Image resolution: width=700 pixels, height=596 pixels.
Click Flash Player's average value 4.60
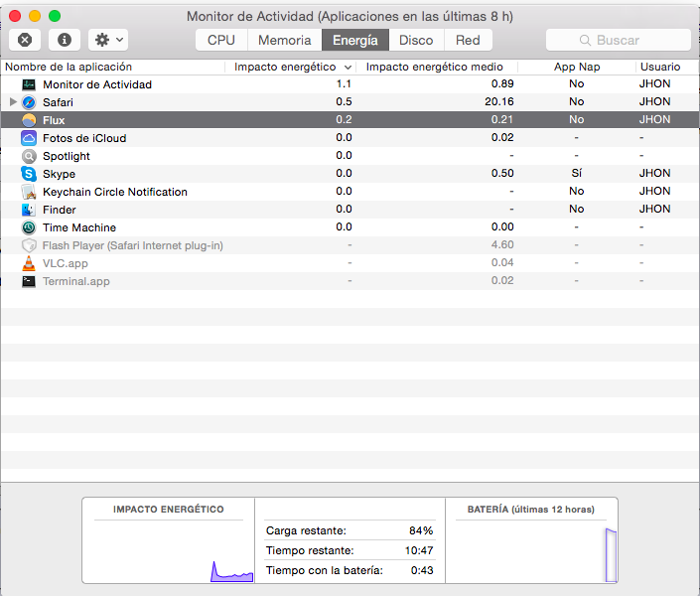[x=502, y=244]
